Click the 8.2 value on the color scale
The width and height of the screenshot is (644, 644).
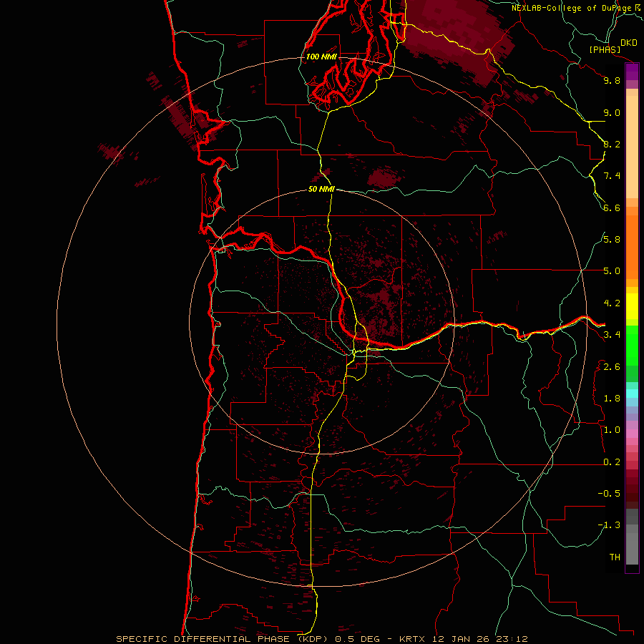(612, 144)
